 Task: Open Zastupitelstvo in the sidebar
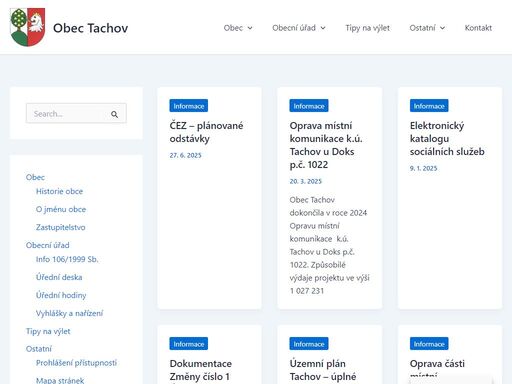coord(61,227)
